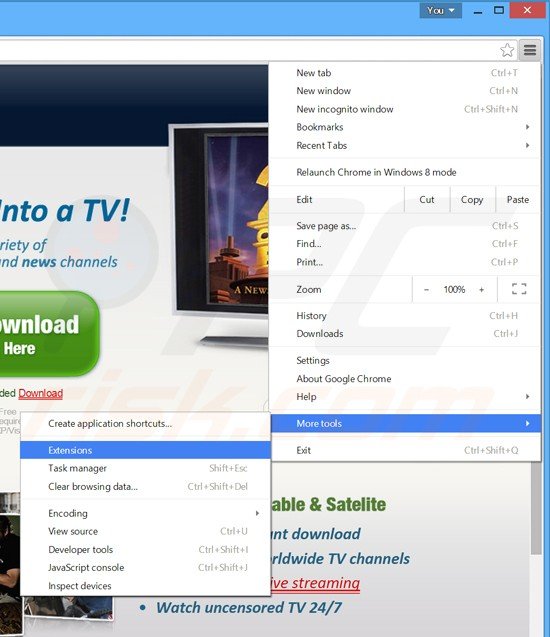The width and height of the screenshot is (550, 637).
Task: Select About Google Chrome
Action: click(x=405, y=379)
